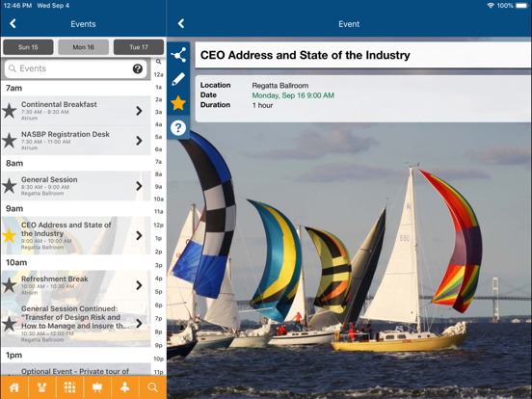Tap the 1pm section header

coord(13,356)
